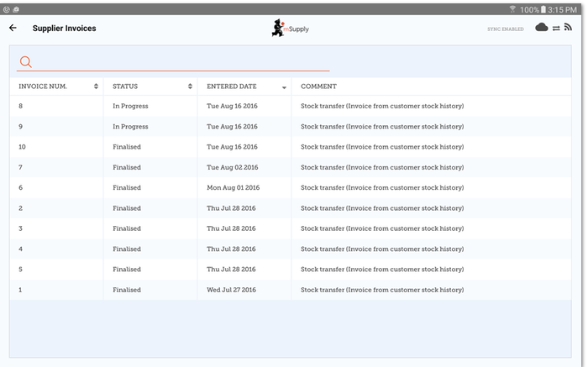This screenshot has height=367, width=588.
Task: Tap the RSS-style signal icon
Action: (x=568, y=28)
